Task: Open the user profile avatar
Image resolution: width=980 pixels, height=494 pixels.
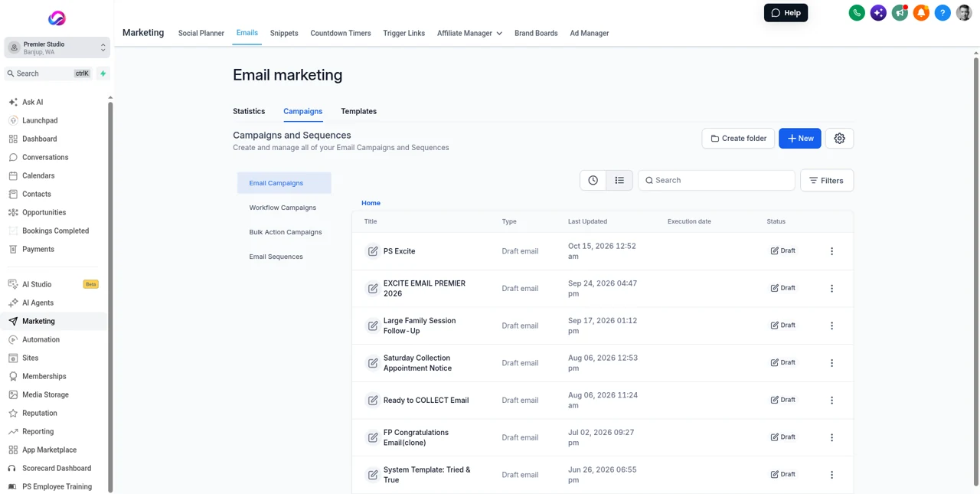Action: tap(964, 13)
